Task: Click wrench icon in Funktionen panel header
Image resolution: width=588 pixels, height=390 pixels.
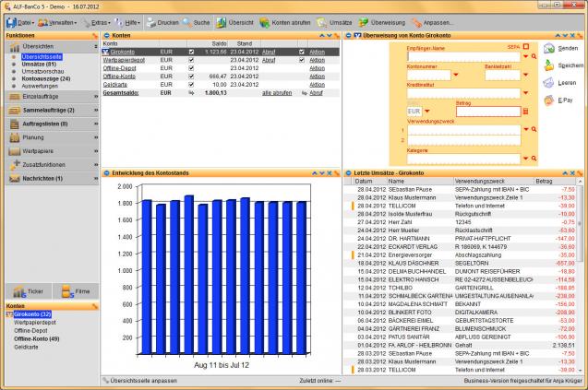Action: click(x=95, y=36)
